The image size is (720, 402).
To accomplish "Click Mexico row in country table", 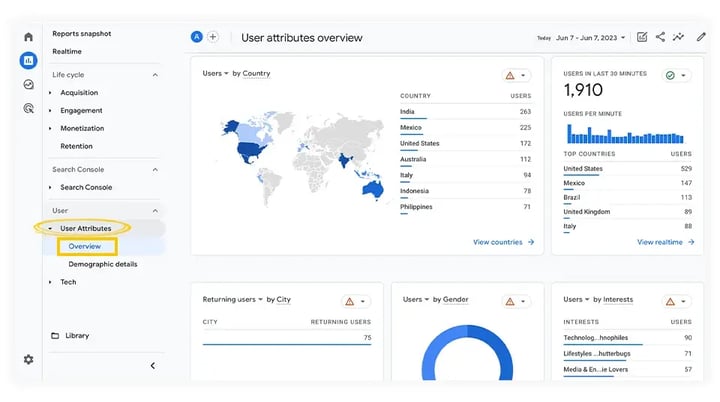I will [465, 128].
